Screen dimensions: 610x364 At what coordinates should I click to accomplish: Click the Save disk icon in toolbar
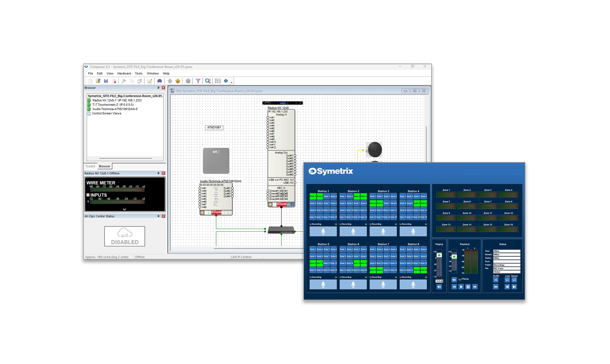106,81
